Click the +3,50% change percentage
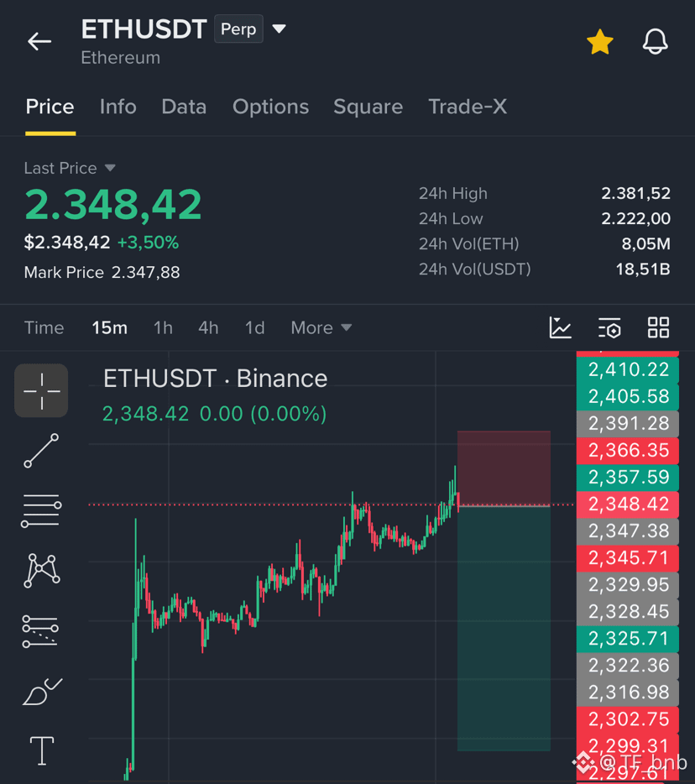 [x=148, y=243]
